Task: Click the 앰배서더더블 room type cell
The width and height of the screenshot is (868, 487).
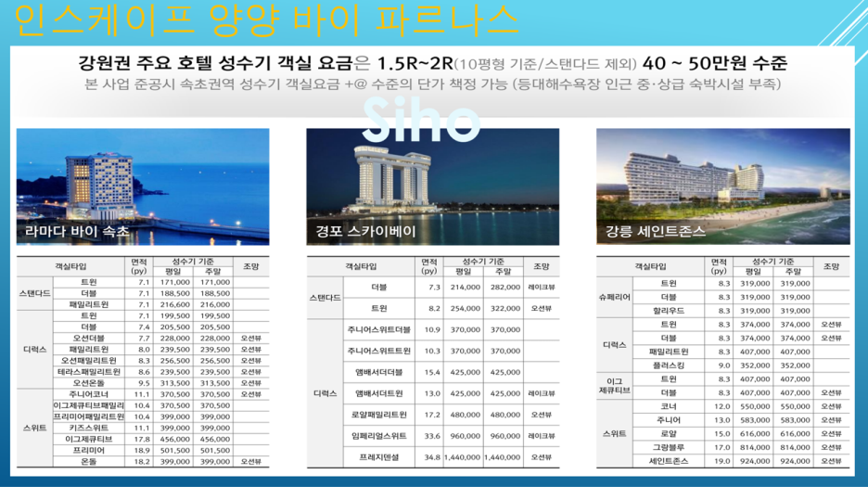Action: pos(379,372)
